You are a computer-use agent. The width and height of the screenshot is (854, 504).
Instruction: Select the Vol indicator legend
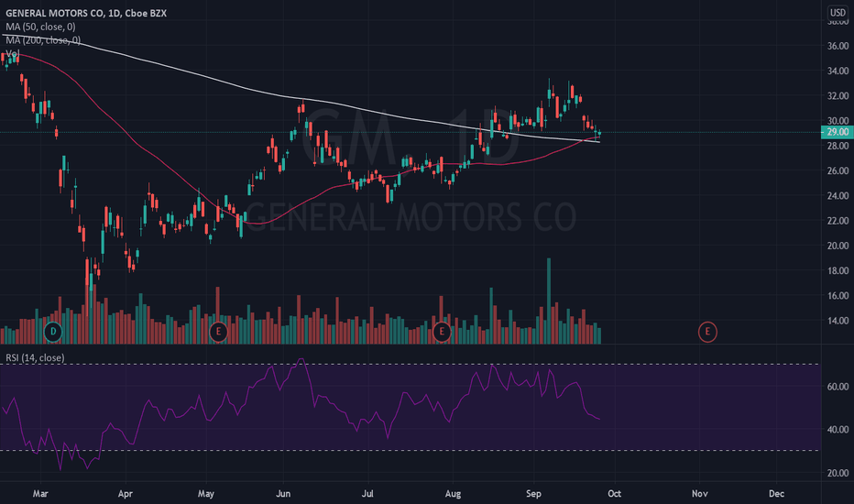coord(13,53)
